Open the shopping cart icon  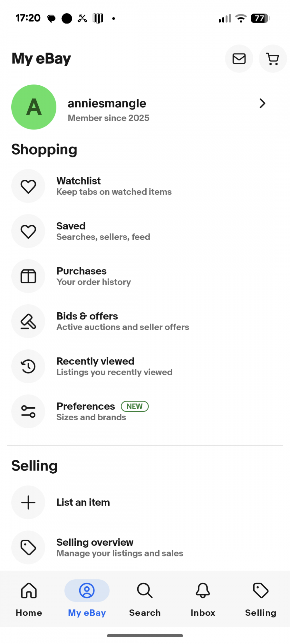point(273,59)
